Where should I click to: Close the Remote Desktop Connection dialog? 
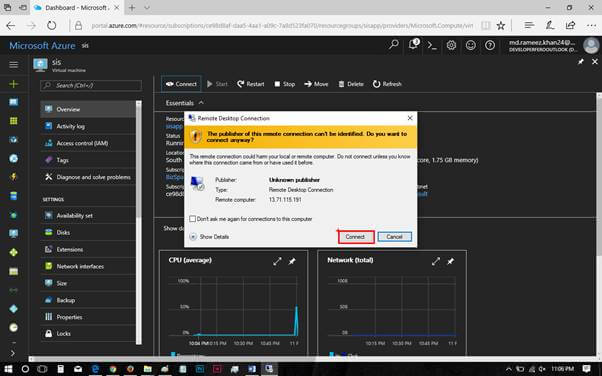coord(410,118)
